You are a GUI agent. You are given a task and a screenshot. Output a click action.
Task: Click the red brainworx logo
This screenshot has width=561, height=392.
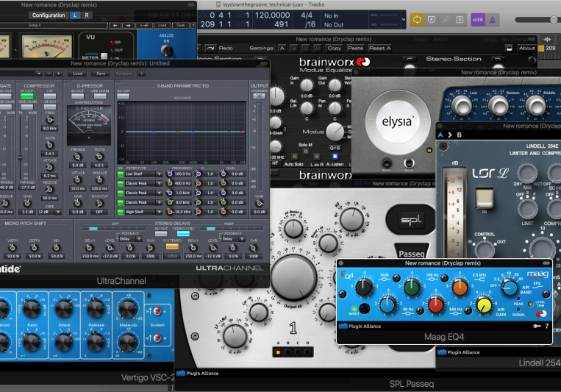(x=362, y=63)
